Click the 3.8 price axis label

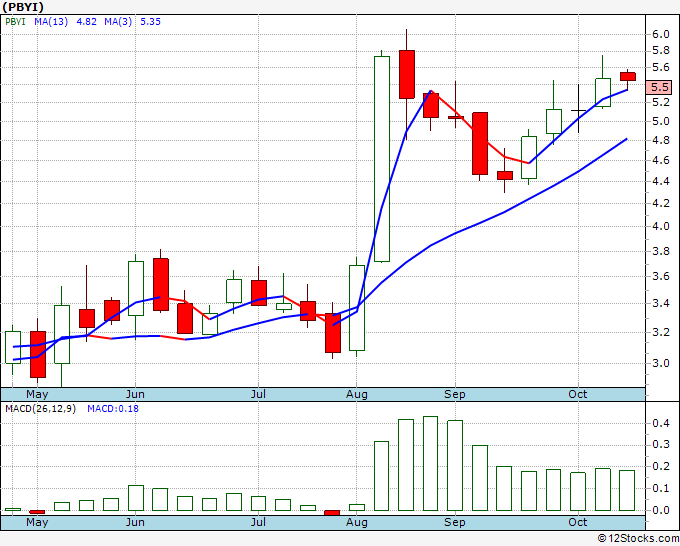[660, 252]
